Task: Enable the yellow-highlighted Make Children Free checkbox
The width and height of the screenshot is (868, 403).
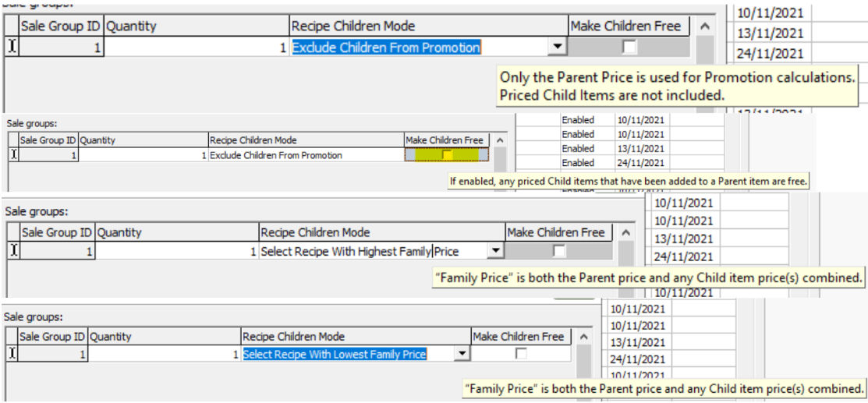Action: (x=447, y=155)
